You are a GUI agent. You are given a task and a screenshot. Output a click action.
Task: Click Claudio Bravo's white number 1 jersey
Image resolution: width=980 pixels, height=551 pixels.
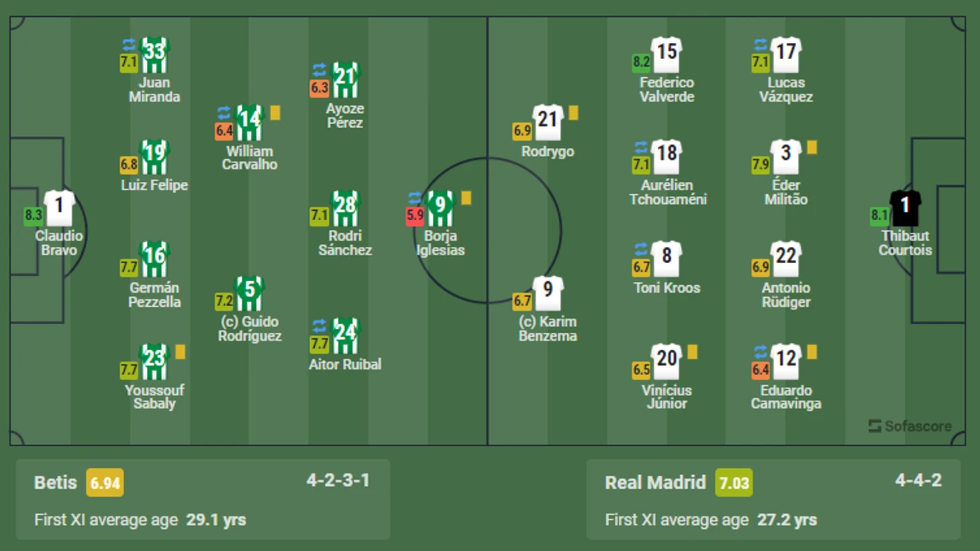[x=59, y=207]
